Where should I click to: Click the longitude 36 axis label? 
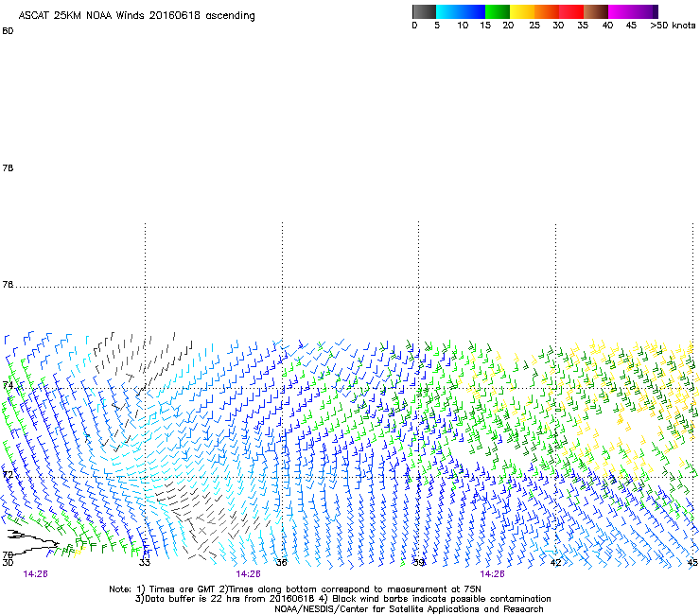pos(281,562)
